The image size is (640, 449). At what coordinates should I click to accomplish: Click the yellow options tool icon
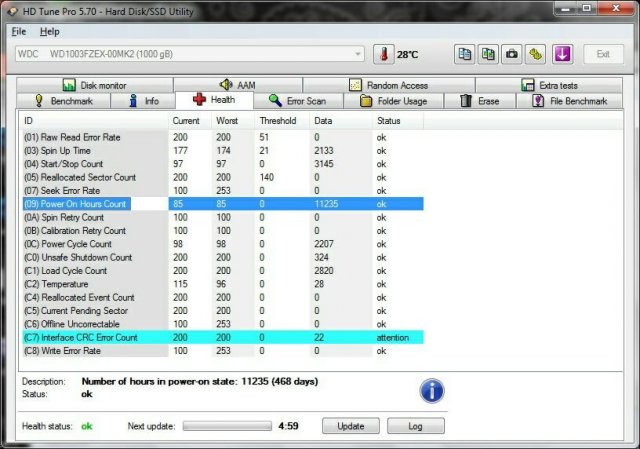coord(535,54)
